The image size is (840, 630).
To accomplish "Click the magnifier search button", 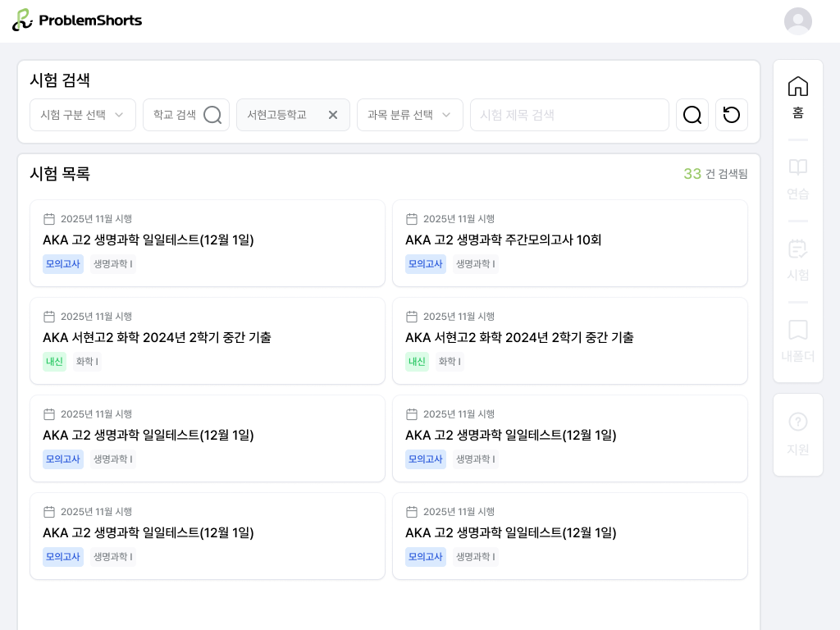I will [x=692, y=115].
